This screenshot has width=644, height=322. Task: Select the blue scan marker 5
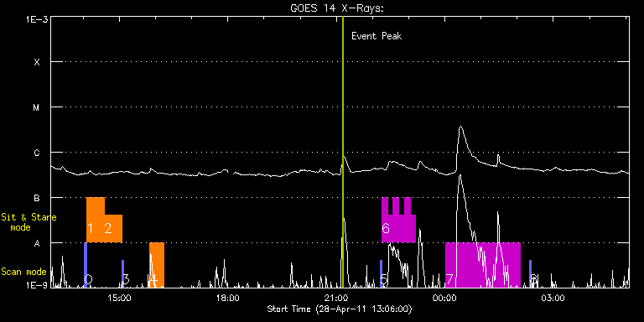382,273
